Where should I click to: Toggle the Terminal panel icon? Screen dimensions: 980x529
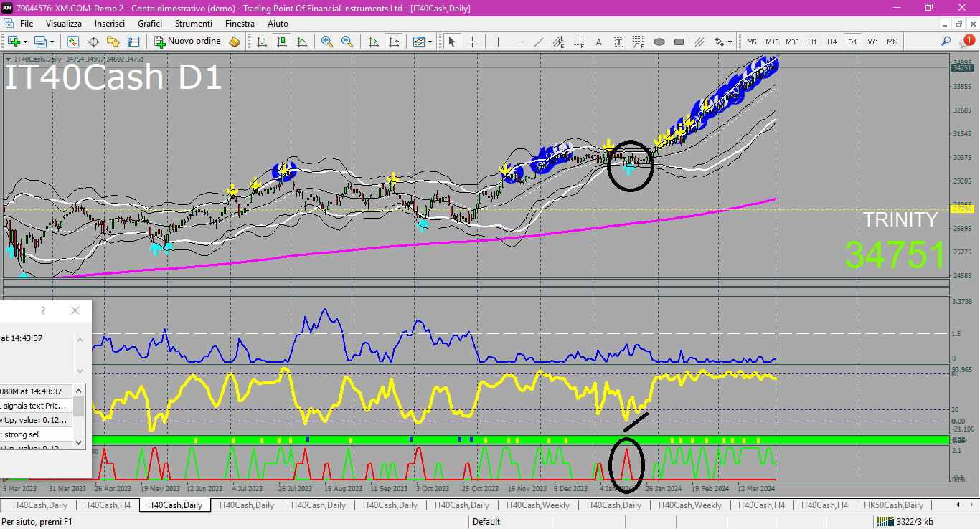(x=133, y=42)
